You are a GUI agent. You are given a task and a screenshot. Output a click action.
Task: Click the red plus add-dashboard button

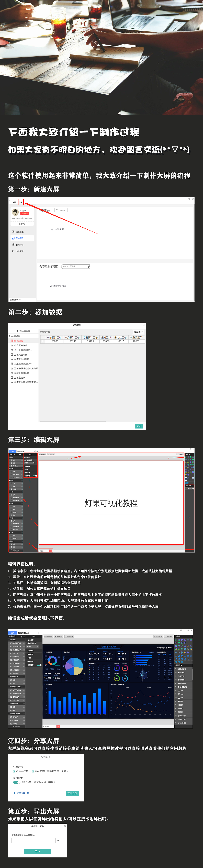tap(58, 727)
